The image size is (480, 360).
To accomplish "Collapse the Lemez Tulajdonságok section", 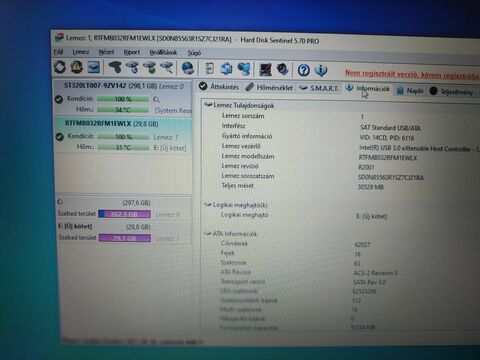I will 208,105.
